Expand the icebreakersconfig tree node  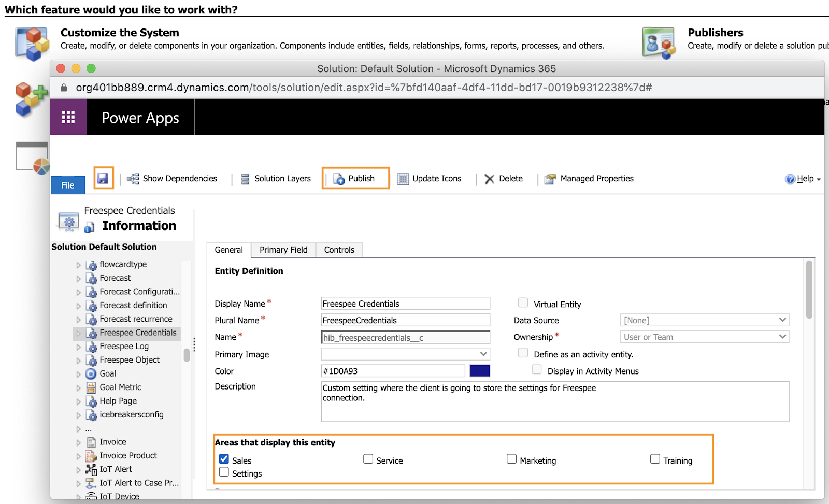click(x=79, y=415)
